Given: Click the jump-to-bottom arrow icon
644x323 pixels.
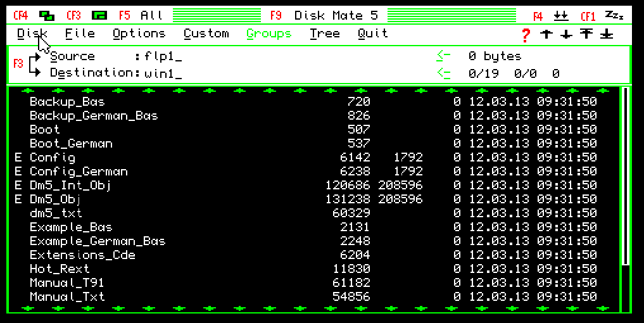Looking at the screenshot, I should (x=607, y=35).
